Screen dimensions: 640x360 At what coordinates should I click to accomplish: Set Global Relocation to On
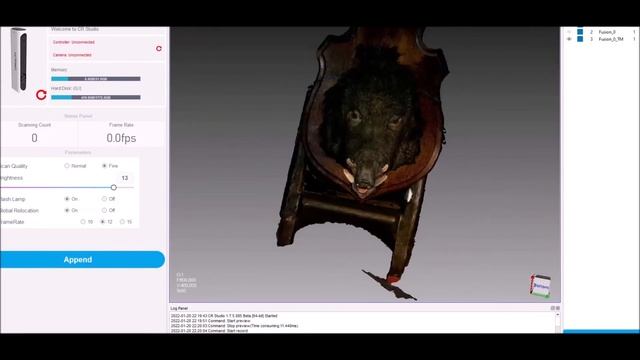point(67,210)
